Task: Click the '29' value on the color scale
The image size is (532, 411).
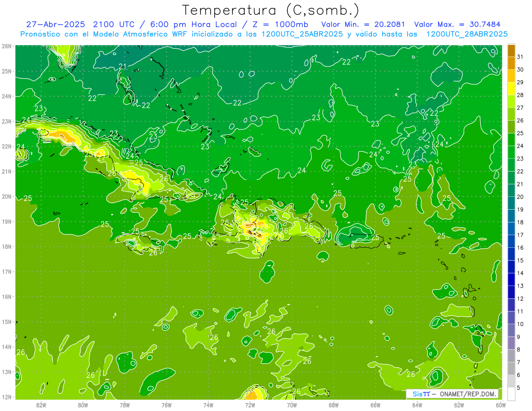Action: coord(520,82)
